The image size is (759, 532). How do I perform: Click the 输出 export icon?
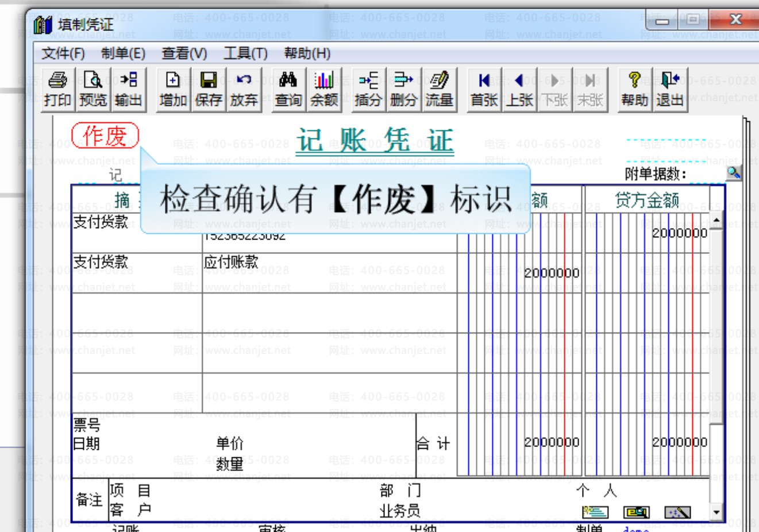[x=129, y=90]
